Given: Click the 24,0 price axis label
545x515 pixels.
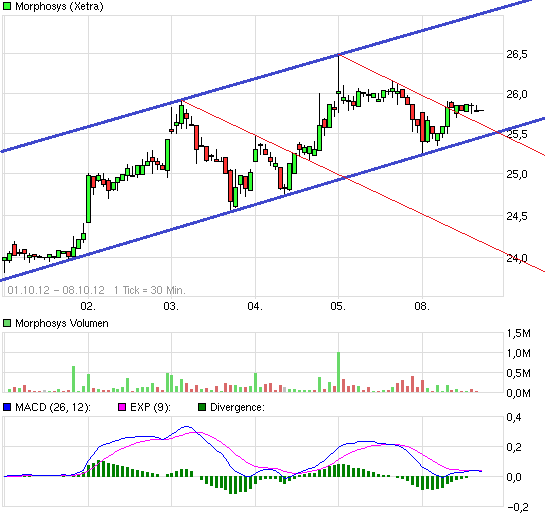Looking at the screenshot, I should 517,258.
